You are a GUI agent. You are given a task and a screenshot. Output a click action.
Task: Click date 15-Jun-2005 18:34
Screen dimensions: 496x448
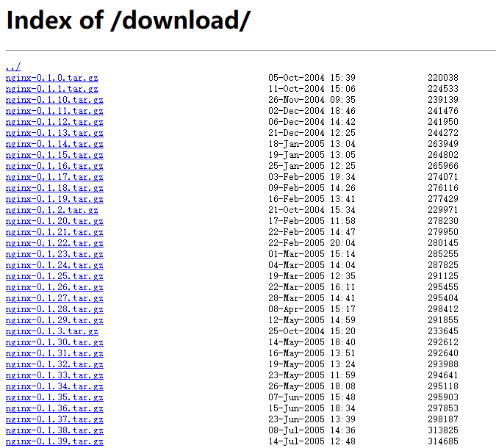pyautogui.click(x=312, y=408)
